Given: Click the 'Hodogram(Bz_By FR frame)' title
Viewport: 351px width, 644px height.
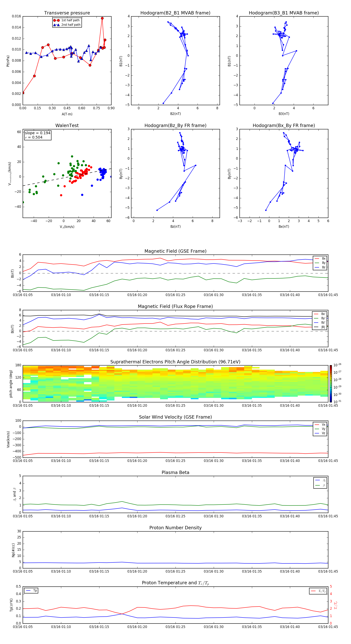Looking at the screenshot, I should tap(175, 125).
